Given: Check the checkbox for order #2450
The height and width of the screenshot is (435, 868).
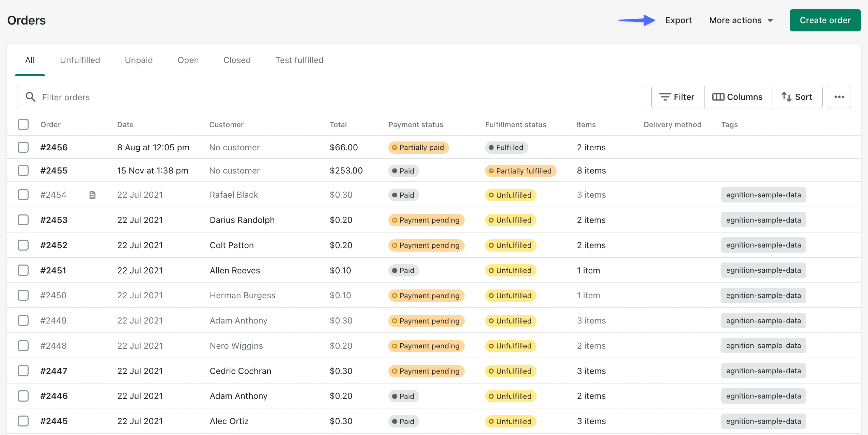Looking at the screenshot, I should (23, 295).
